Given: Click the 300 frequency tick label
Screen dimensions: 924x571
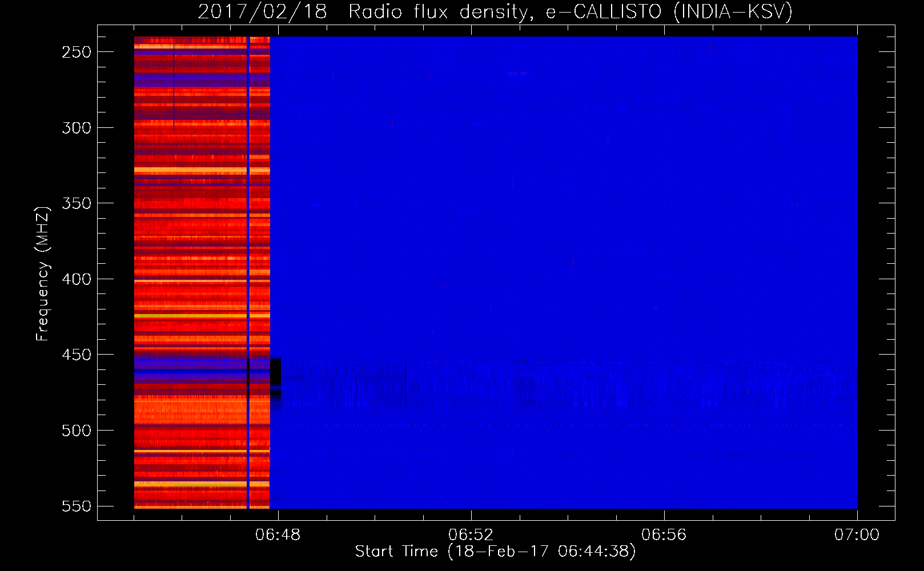Looking at the screenshot, I should [x=77, y=128].
